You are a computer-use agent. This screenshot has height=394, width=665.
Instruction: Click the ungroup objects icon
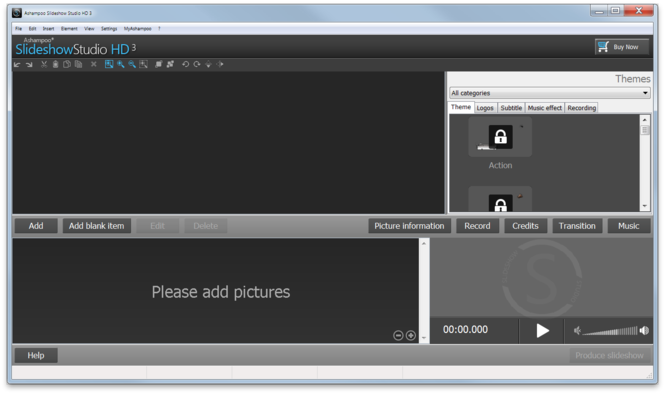tap(170, 64)
